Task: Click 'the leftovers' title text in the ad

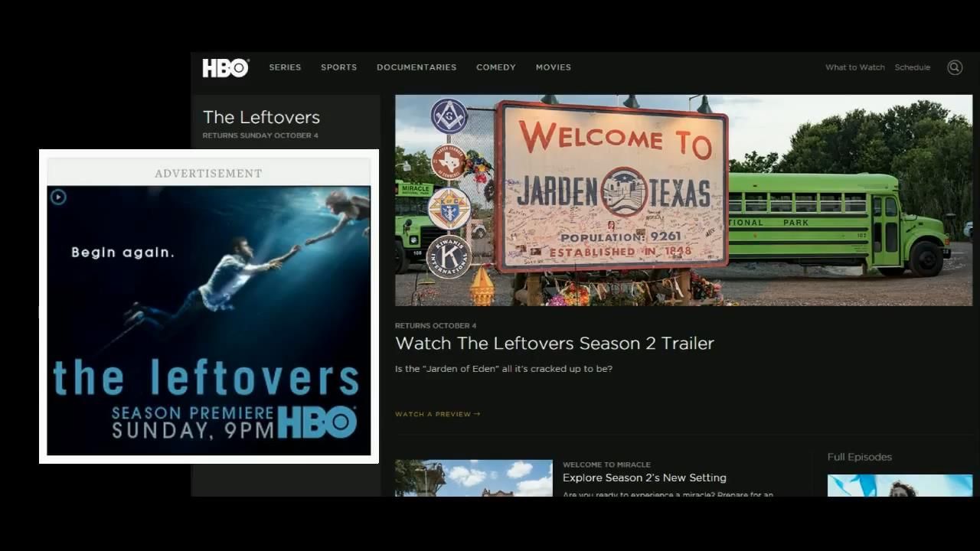Action: point(207,378)
